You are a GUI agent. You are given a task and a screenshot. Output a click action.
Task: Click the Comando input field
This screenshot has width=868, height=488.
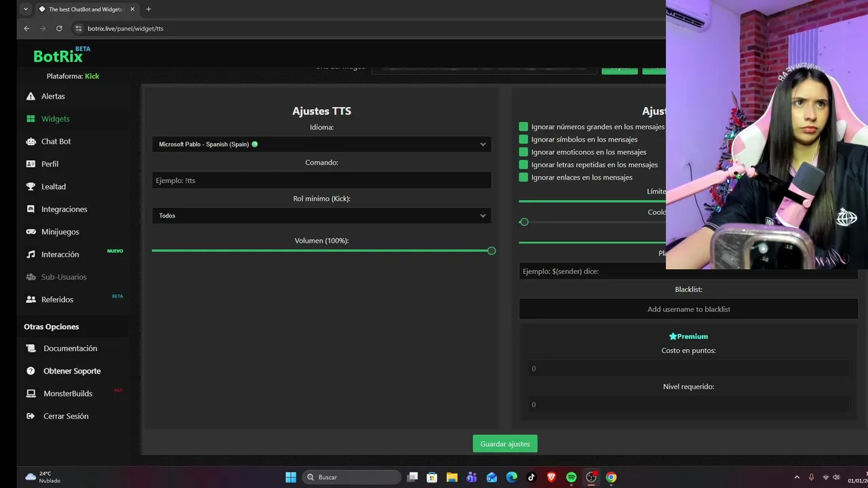(x=321, y=180)
